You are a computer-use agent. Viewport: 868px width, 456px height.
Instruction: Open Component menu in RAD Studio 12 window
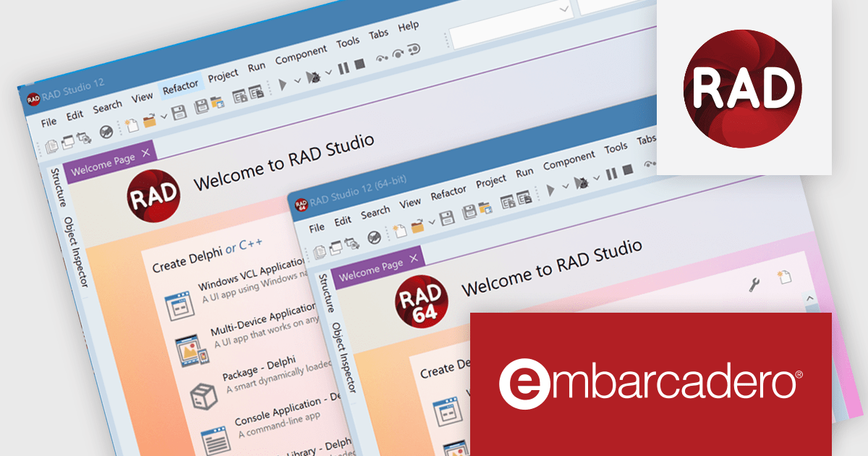[x=302, y=55]
